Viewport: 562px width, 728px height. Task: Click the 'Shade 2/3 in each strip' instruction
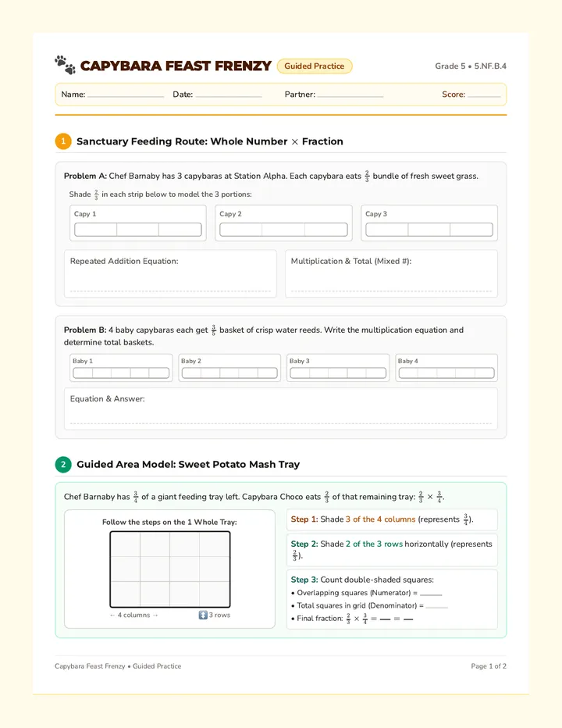[161, 194]
